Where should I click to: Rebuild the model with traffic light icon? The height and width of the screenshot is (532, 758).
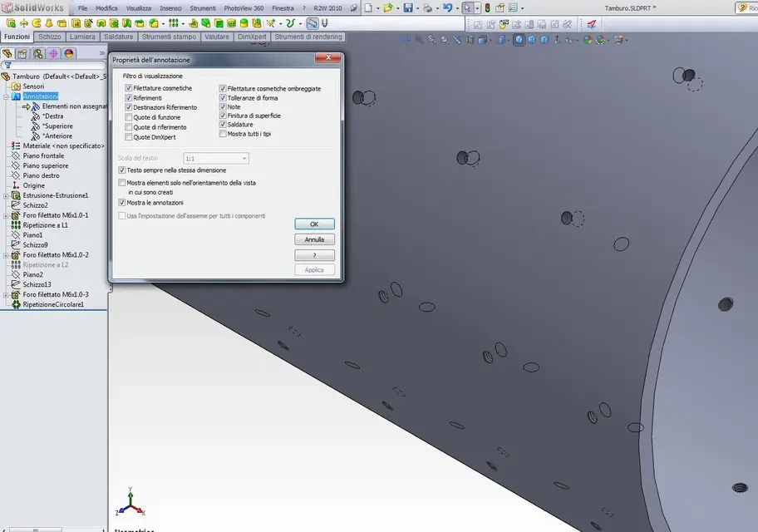pyautogui.click(x=487, y=7)
